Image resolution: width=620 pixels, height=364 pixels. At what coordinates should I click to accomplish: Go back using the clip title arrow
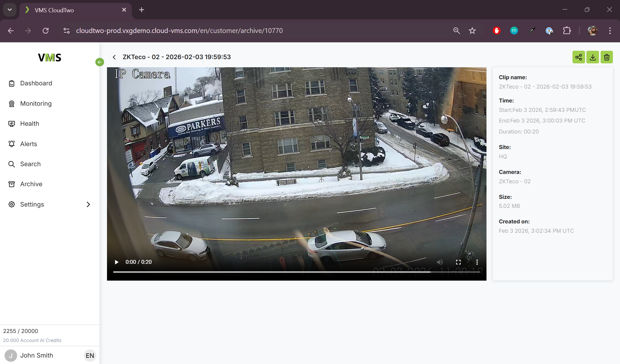click(114, 57)
